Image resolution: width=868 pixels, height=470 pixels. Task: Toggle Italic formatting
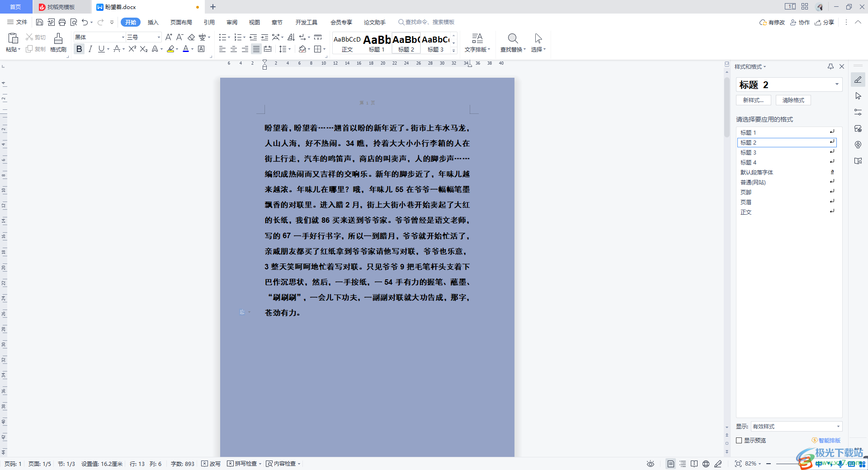click(x=90, y=49)
